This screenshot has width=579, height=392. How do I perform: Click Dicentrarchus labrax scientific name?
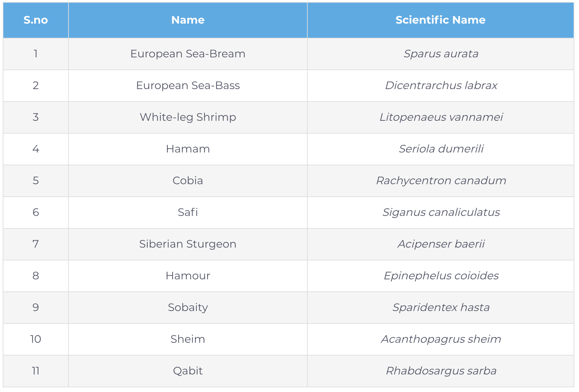[441, 86]
